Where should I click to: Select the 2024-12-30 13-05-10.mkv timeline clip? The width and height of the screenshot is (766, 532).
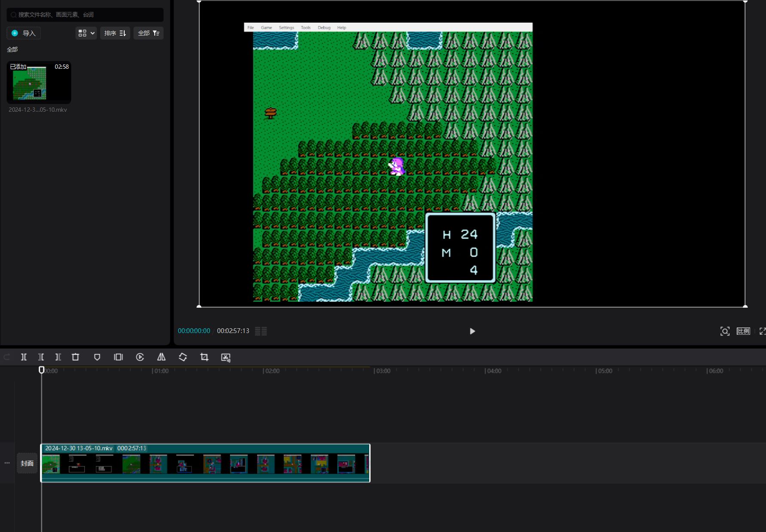coord(205,463)
